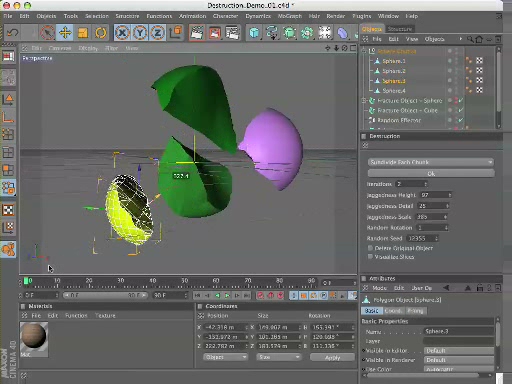Image resolution: width=512 pixels, height=384 pixels.
Task: Open the scene objects icon
Action: coord(325,33)
